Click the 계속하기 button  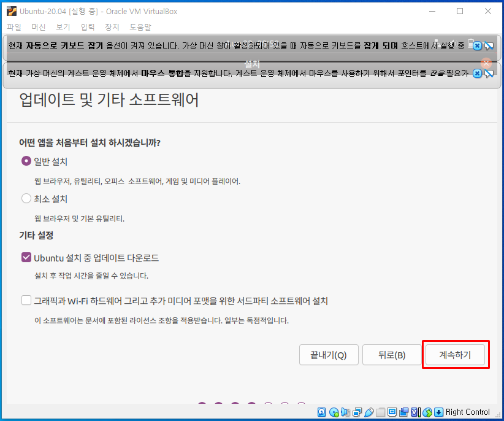pyautogui.click(x=455, y=355)
